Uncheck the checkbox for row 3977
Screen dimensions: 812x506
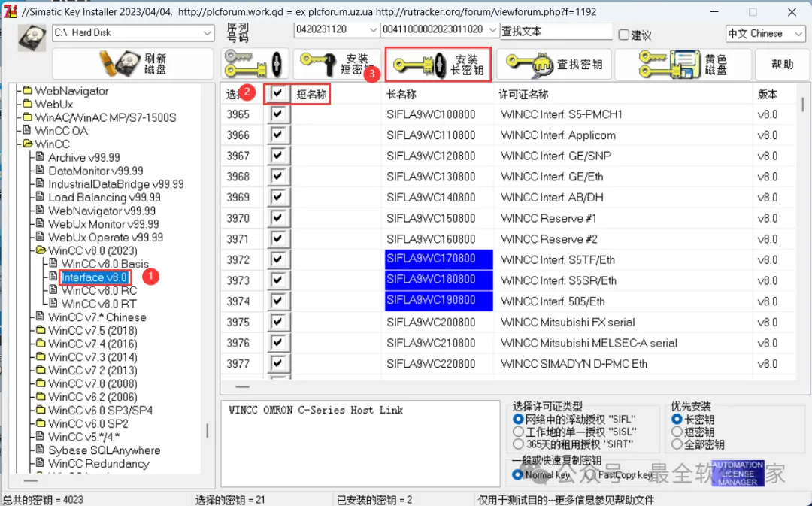click(277, 363)
